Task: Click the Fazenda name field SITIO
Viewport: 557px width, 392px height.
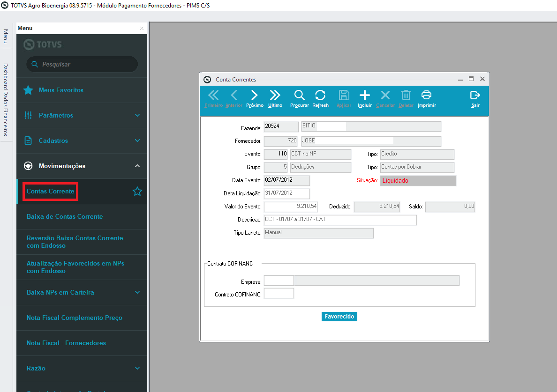Action: tap(371, 126)
